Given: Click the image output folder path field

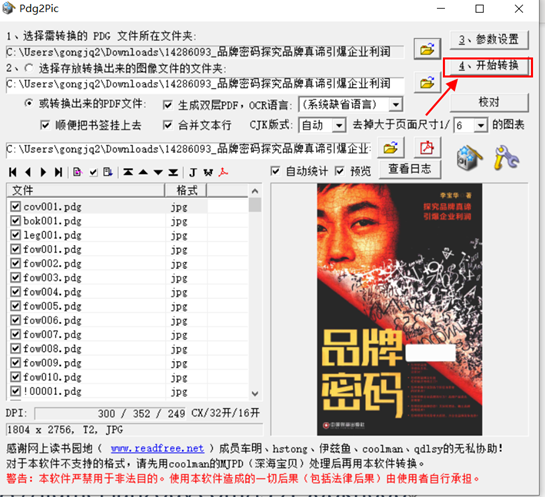Looking at the screenshot, I should [205, 84].
